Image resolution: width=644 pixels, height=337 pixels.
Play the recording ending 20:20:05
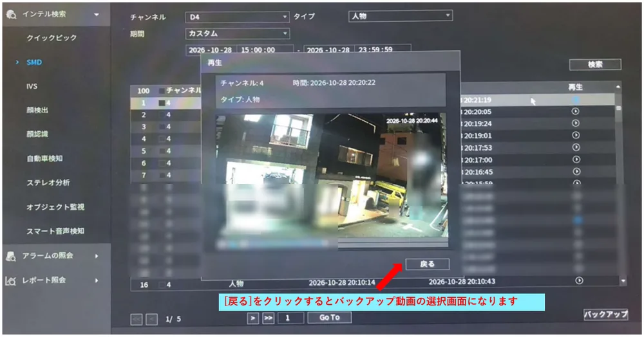pyautogui.click(x=575, y=111)
